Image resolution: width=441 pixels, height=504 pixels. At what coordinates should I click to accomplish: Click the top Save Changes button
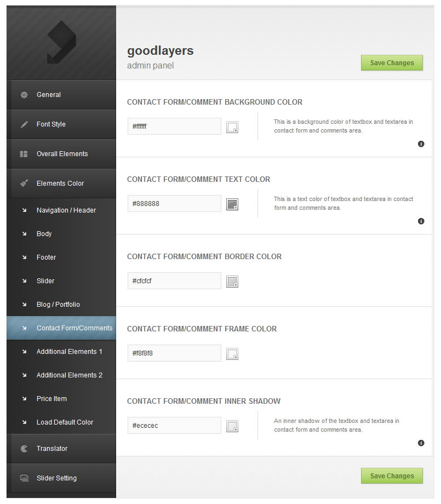point(392,62)
